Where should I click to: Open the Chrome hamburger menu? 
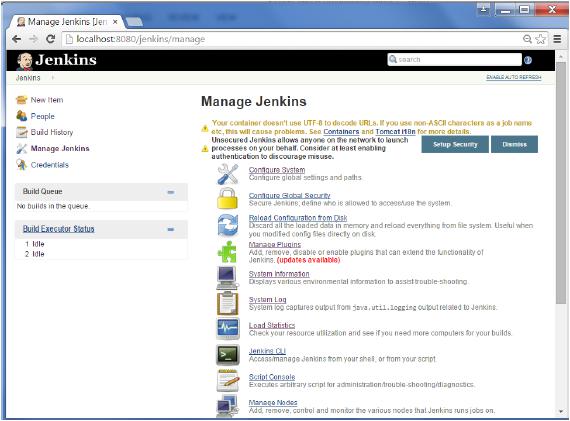pyautogui.click(x=557, y=39)
